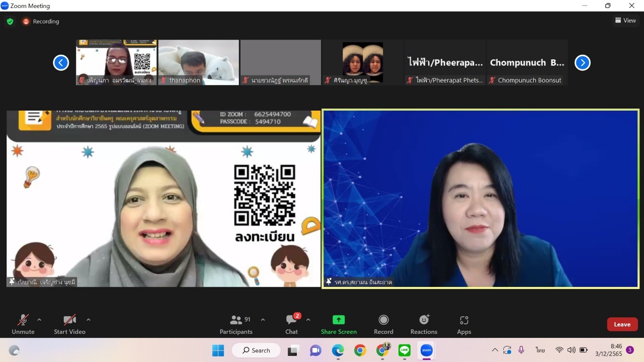Open the Reactions menu

tap(424, 324)
